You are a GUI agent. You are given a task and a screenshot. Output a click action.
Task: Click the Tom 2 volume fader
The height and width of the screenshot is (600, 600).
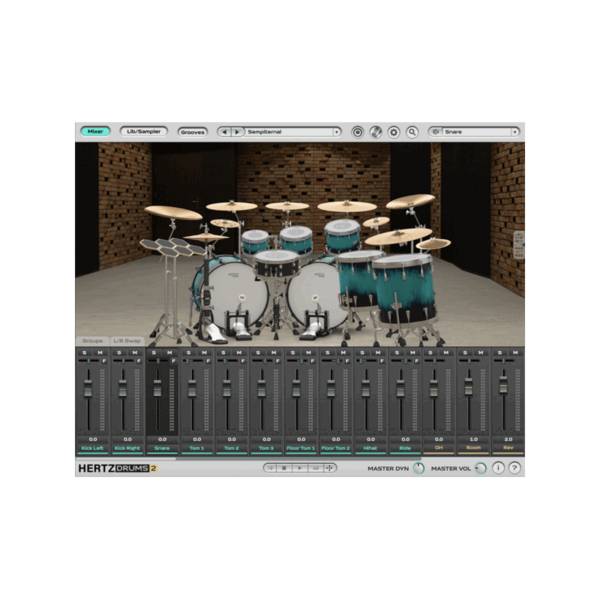pos(227,388)
